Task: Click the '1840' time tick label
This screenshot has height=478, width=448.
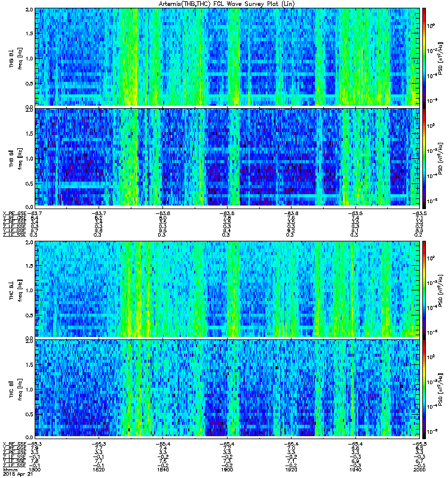Action: 162,470
